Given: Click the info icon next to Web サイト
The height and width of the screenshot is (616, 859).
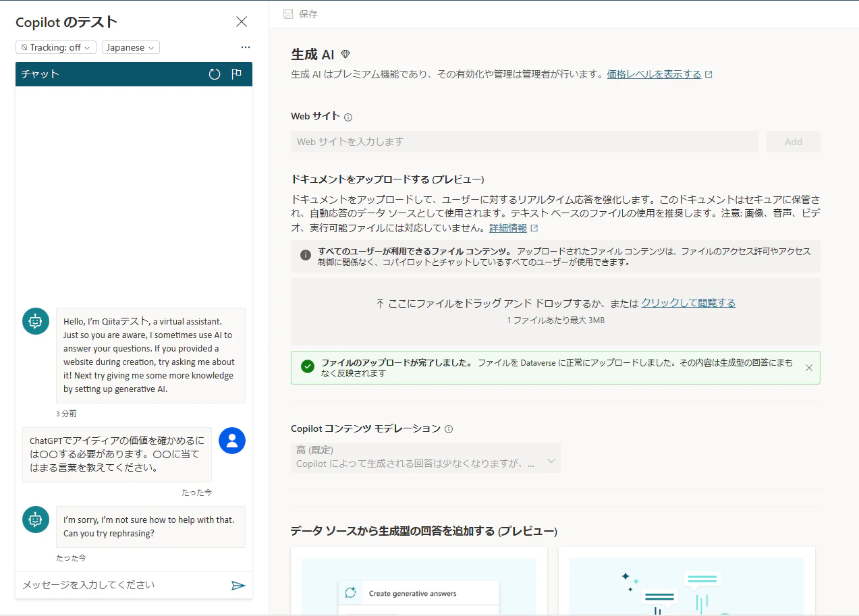Looking at the screenshot, I should (x=348, y=117).
